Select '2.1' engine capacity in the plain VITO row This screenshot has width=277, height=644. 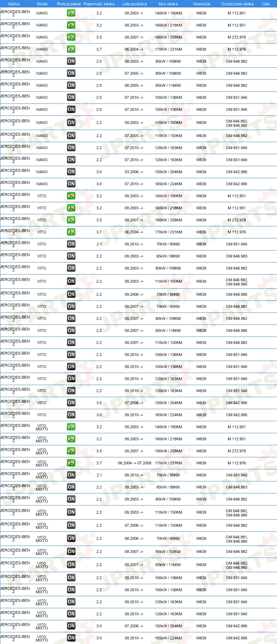point(99,244)
